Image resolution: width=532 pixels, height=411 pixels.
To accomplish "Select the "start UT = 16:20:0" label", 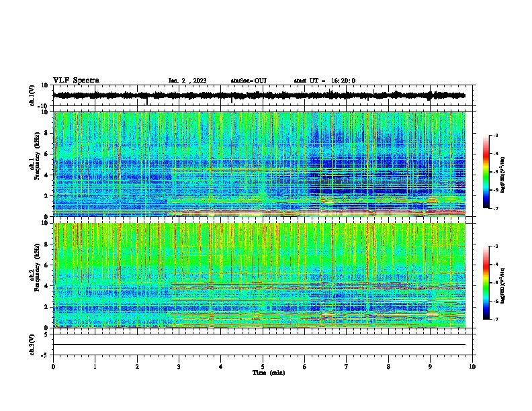I will tap(324, 81).
